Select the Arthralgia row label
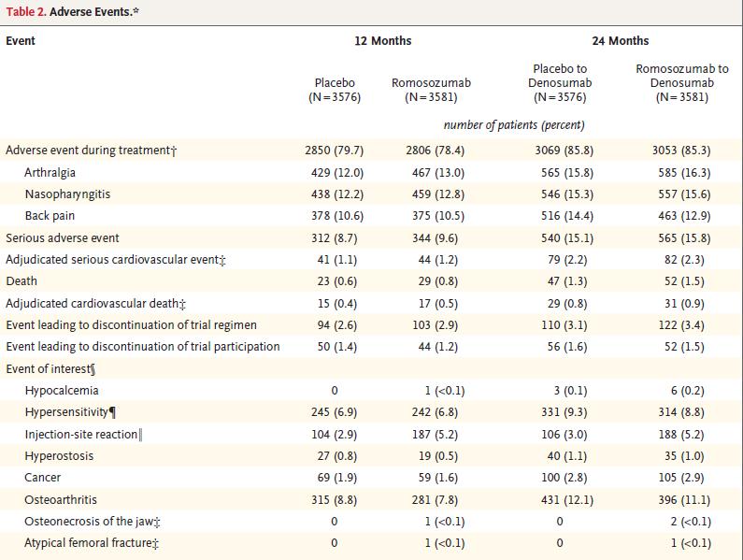 (50, 173)
